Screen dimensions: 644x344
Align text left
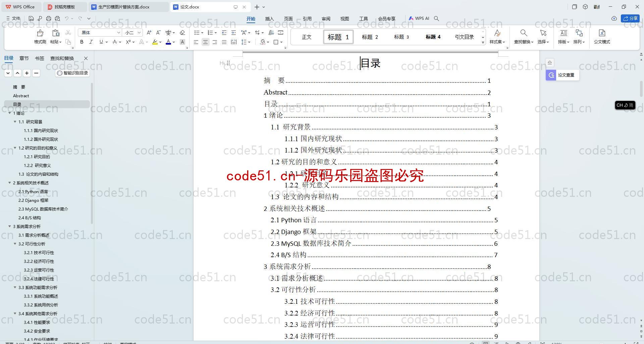coord(196,42)
